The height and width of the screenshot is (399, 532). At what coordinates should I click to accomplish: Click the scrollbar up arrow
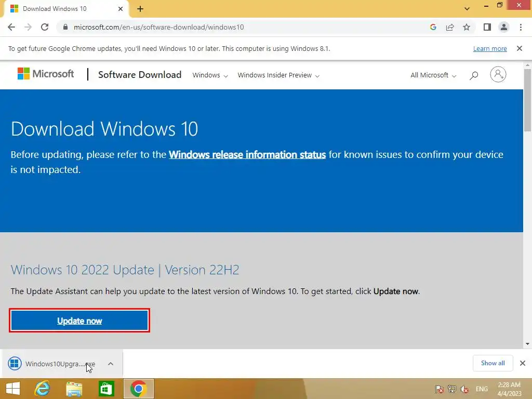[527, 64]
